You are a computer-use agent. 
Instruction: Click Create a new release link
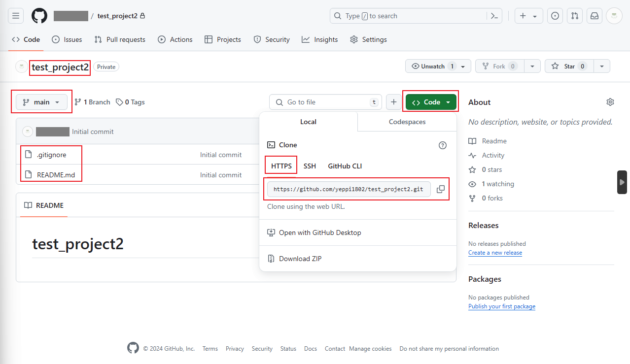tap(495, 253)
